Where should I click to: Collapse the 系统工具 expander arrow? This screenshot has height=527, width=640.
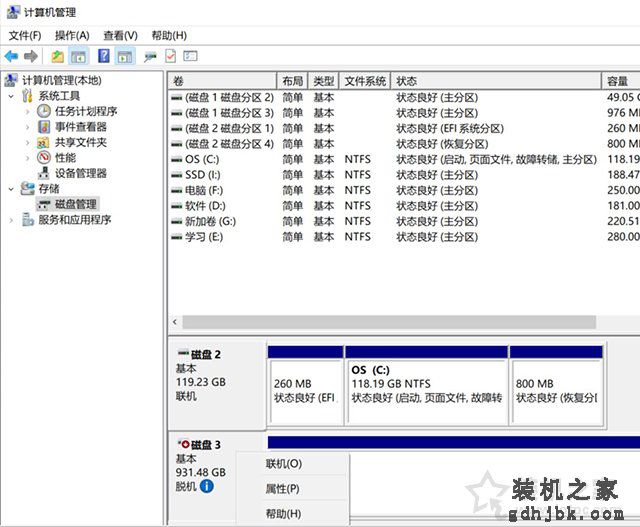(11, 96)
